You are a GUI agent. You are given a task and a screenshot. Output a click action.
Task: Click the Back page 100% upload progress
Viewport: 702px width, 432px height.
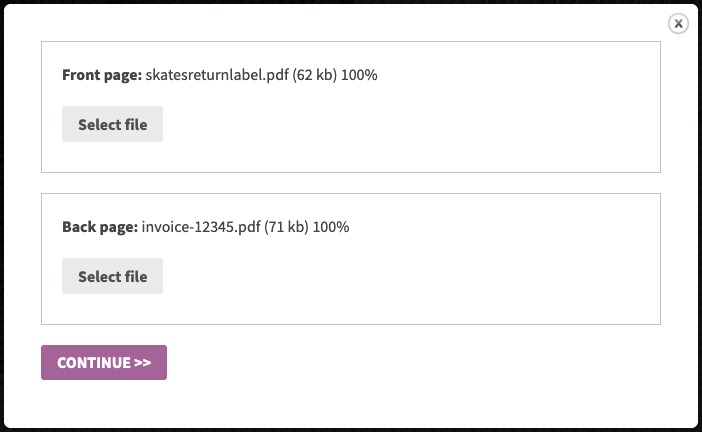coord(331,227)
